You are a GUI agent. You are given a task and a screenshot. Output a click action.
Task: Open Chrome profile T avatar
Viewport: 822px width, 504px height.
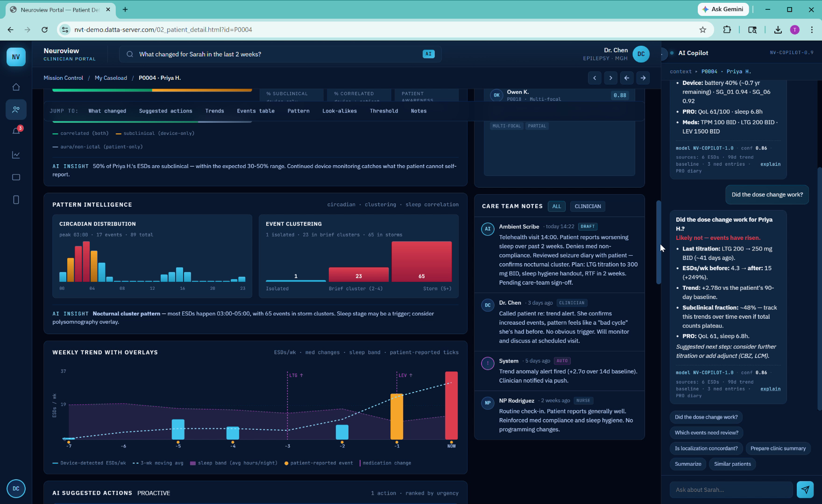coord(795,29)
